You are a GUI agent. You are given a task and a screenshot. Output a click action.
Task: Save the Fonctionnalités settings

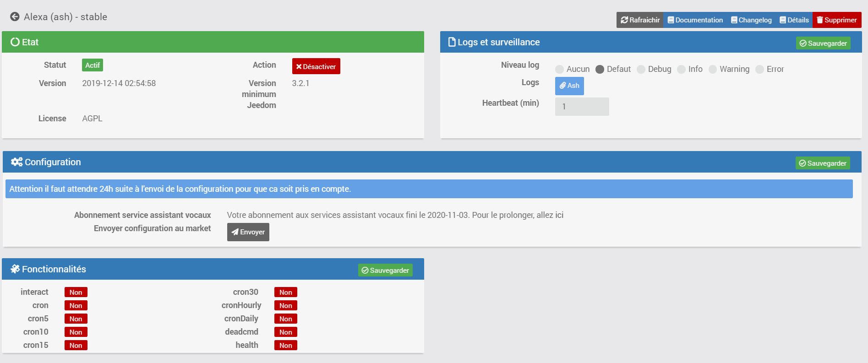point(385,270)
